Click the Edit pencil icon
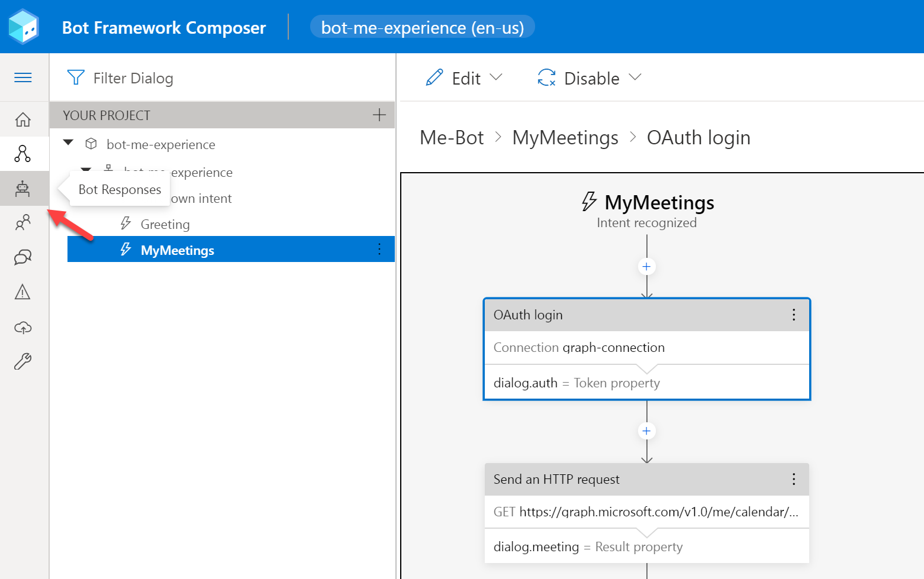The height and width of the screenshot is (579, 924). (434, 77)
